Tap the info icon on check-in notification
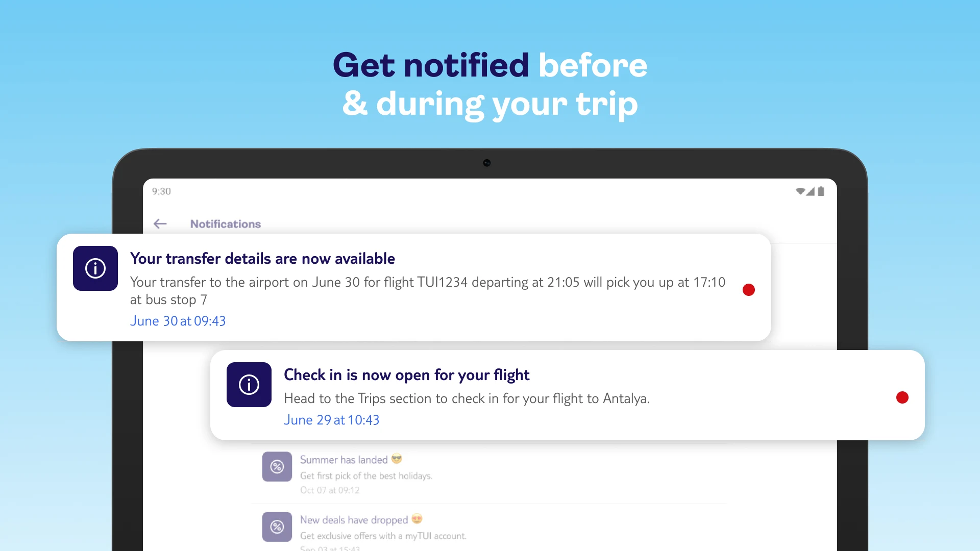The image size is (980, 551). [x=249, y=385]
